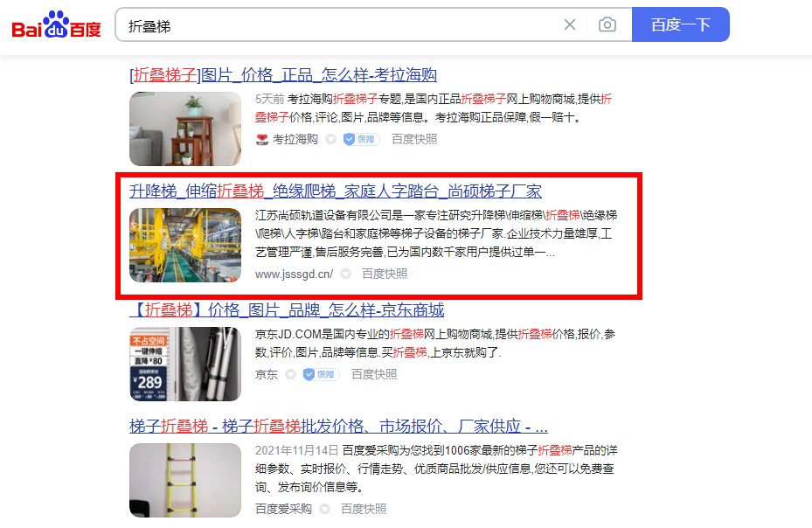Expand dropdown arrow next to 京东
This screenshot has height=528, width=812.
point(290,374)
